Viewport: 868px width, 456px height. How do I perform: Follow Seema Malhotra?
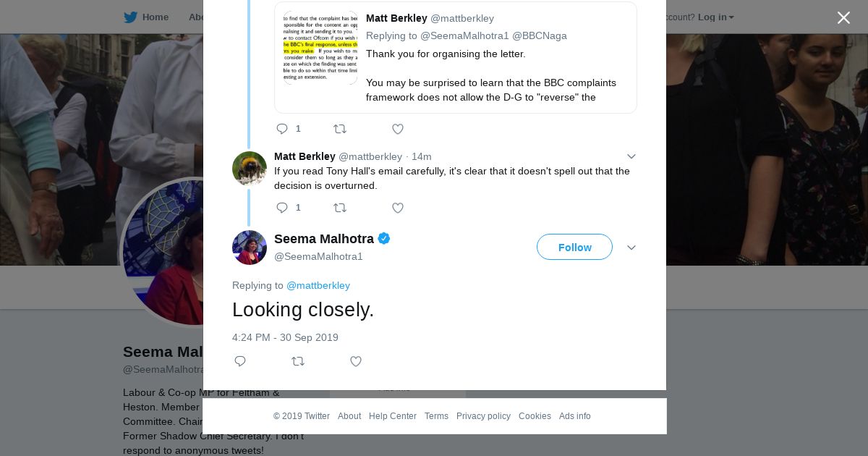click(x=574, y=248)
